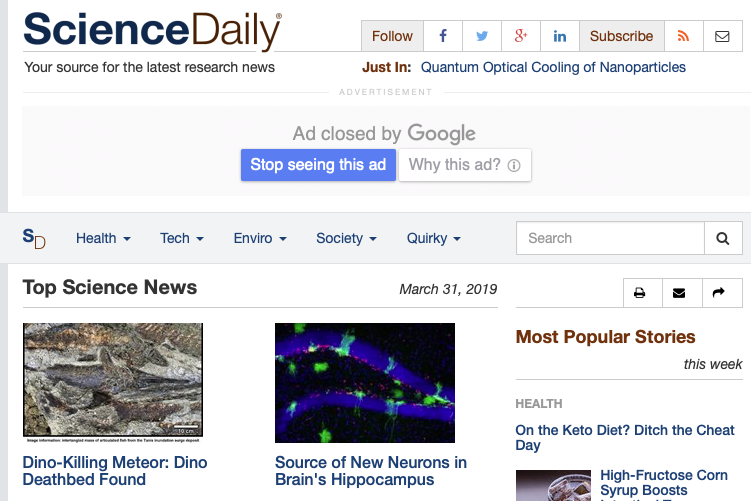Open the Google Plus icon
Screen dimensions: 751x501
(521, 36)
